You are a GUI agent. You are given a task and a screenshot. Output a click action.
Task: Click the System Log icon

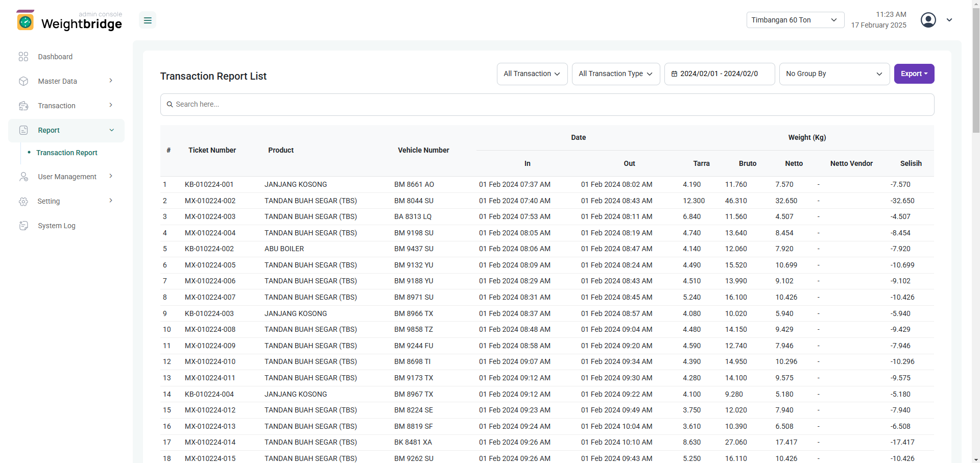23,226
